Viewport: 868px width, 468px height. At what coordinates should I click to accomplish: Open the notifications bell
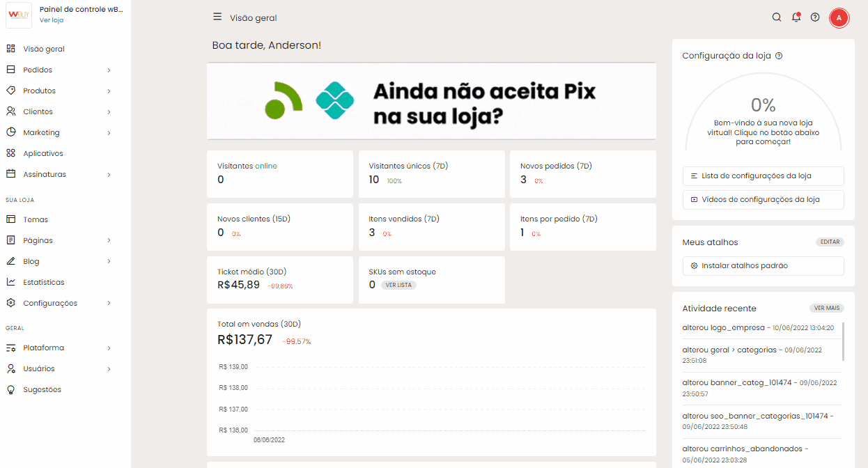[796, 17]
